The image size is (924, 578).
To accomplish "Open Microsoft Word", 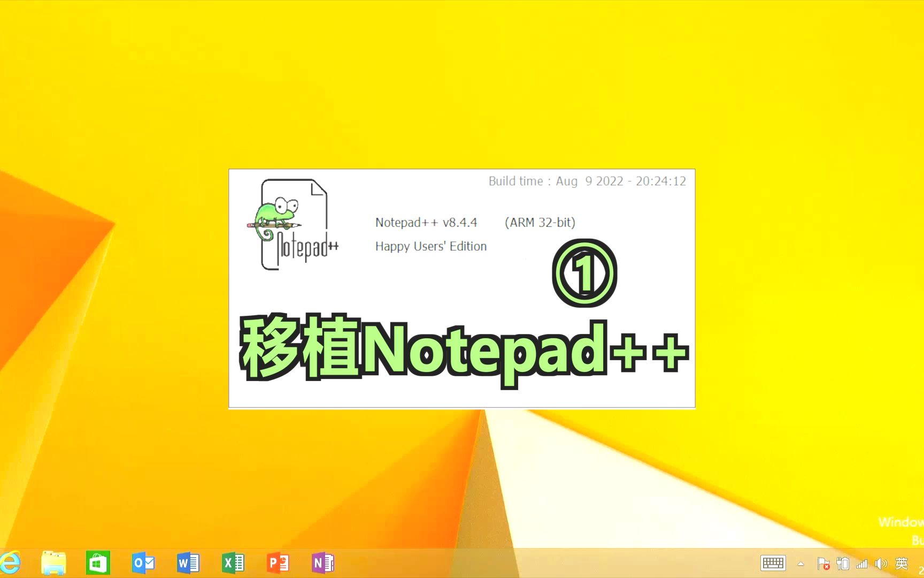I will coord(186,562).
